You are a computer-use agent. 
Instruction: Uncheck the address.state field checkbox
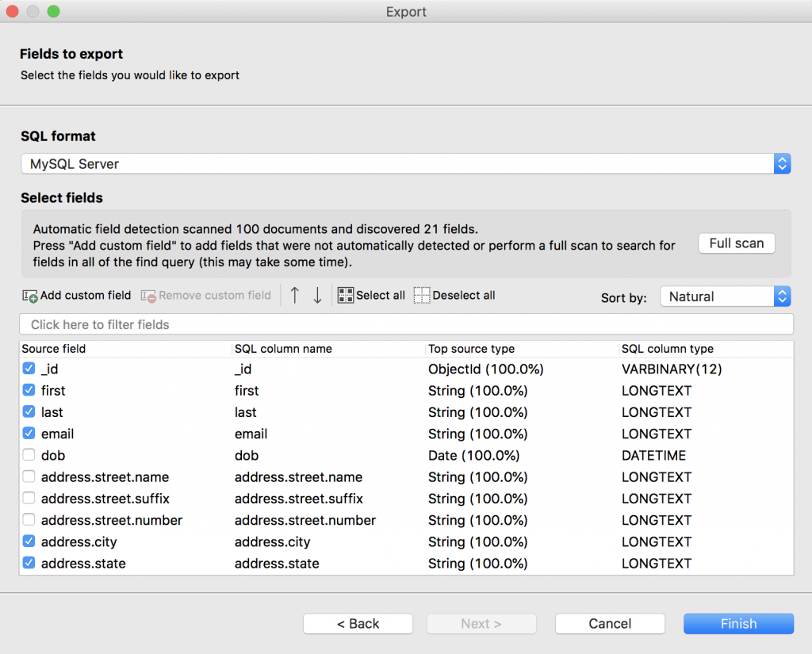[x=29, y=563]
